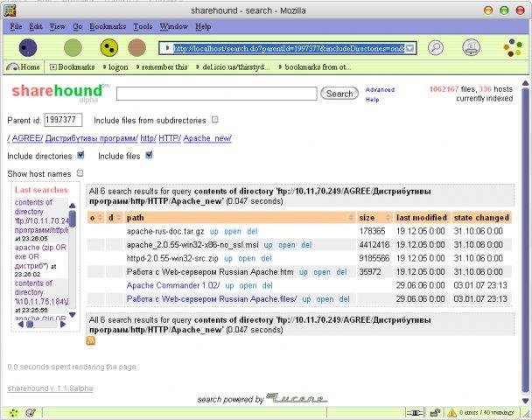Open the 'Apache_new/' breadcrumb link
This screenshot has height=420, width=532.
pos(207,138)
